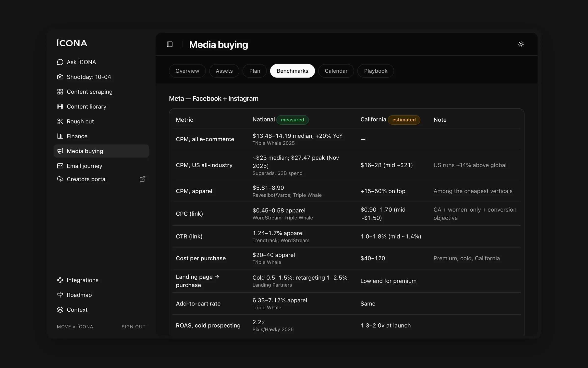Image resolution: width=588 pixels, height=368 pixels.
Task: Click the Integrations icon in sidebar
Action: tap(60, 280)
